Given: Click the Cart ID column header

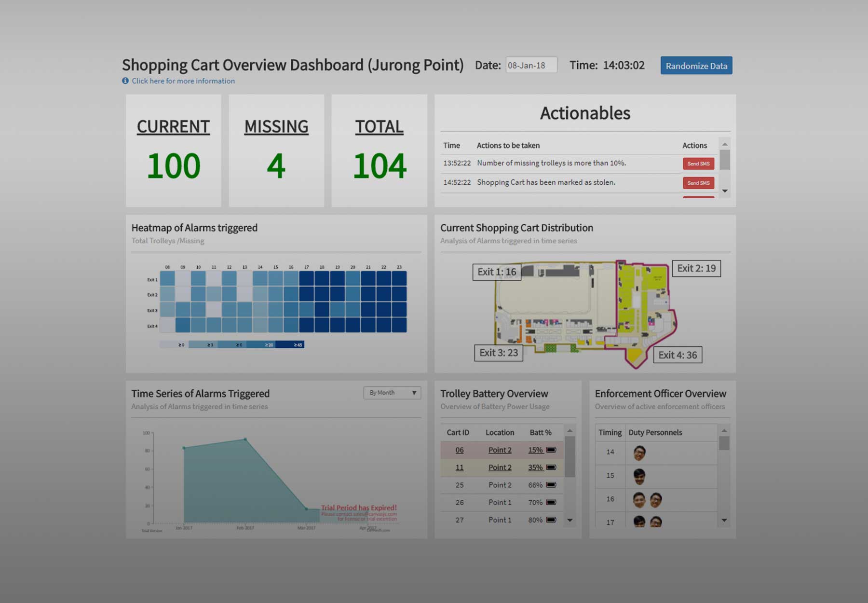Looking at the screenshot, I should [458, 433].
